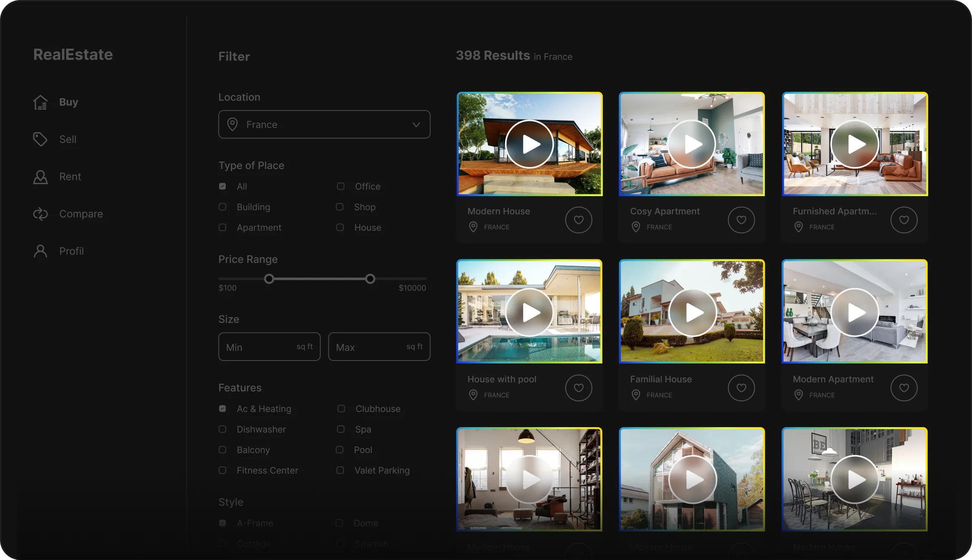Play the grey dining kitchen video
Image resolution: width=972 pixels, height=560 pixels.
[855, 479]
